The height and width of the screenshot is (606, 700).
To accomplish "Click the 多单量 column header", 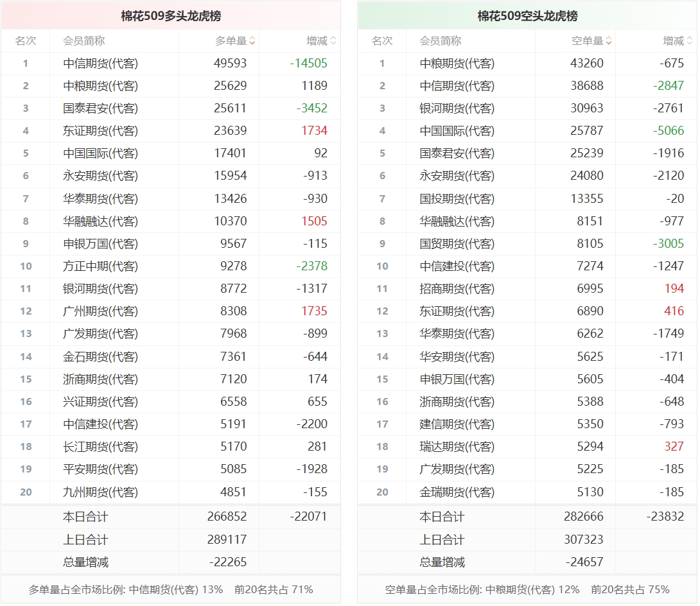I will (231, 41).
